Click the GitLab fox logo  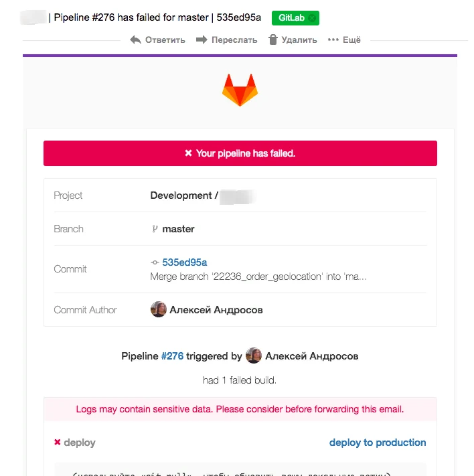pyautogui.click(x=240, y=90)
